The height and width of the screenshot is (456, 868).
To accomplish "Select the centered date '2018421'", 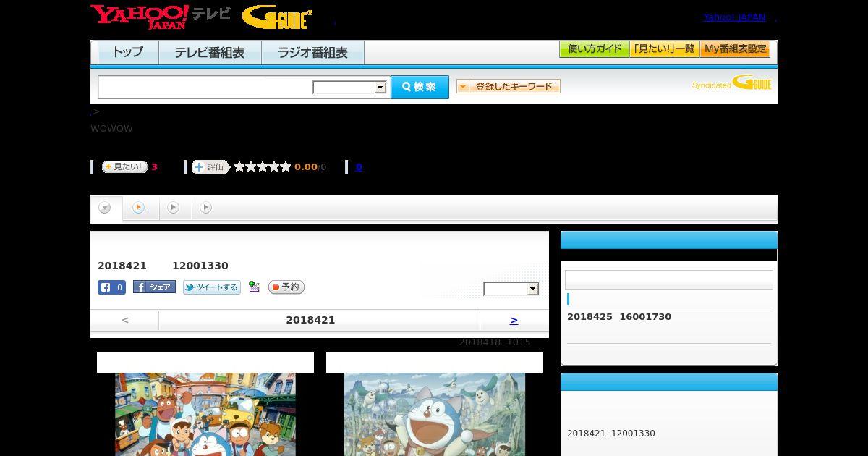I will (310, 320).
